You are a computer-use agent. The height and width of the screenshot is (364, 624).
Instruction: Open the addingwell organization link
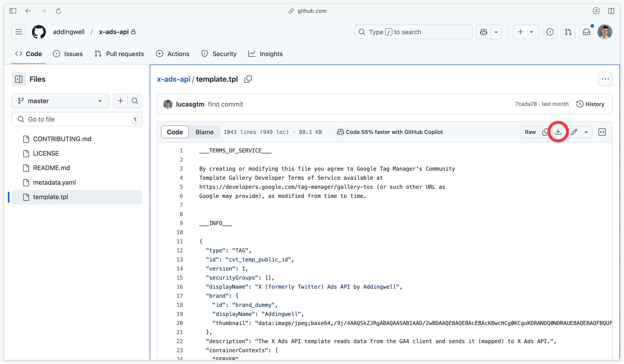pos(69,32)
